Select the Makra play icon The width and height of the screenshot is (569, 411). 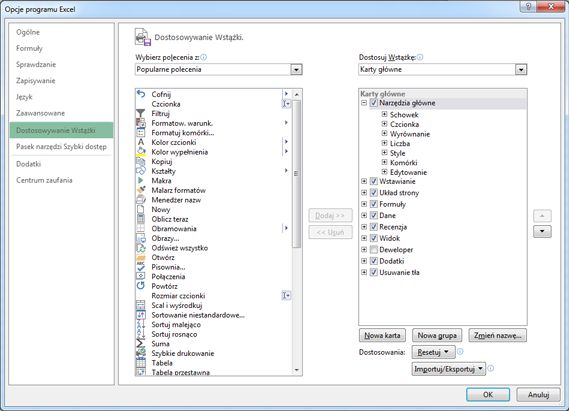(141, 180)
